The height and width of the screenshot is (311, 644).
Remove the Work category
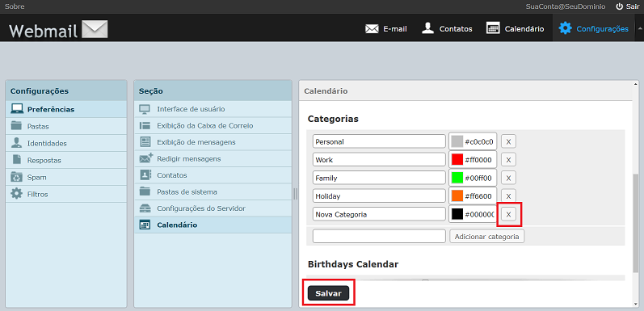[x=508, y=160]
